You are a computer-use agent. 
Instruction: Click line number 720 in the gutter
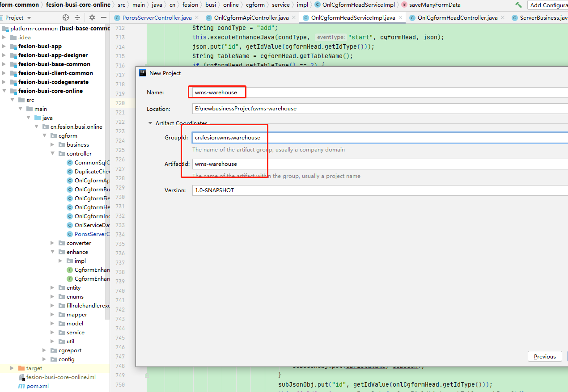[x=120, y=103]
